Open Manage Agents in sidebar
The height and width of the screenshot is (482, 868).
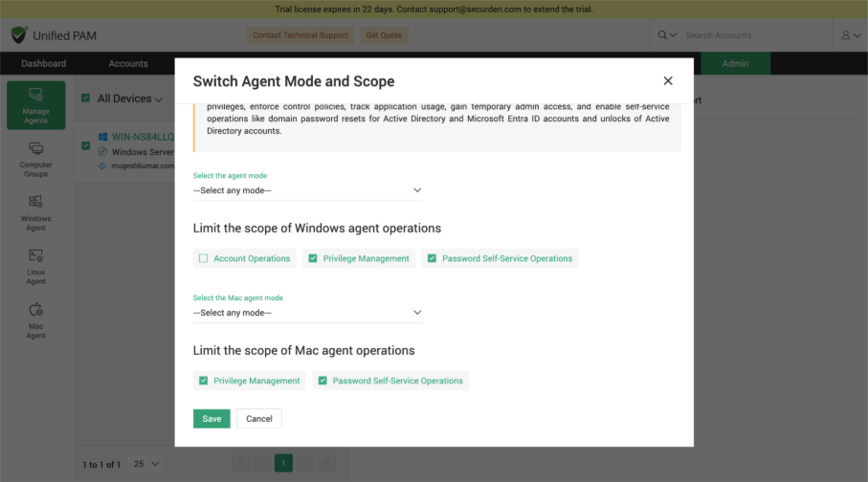coord(35,105)
